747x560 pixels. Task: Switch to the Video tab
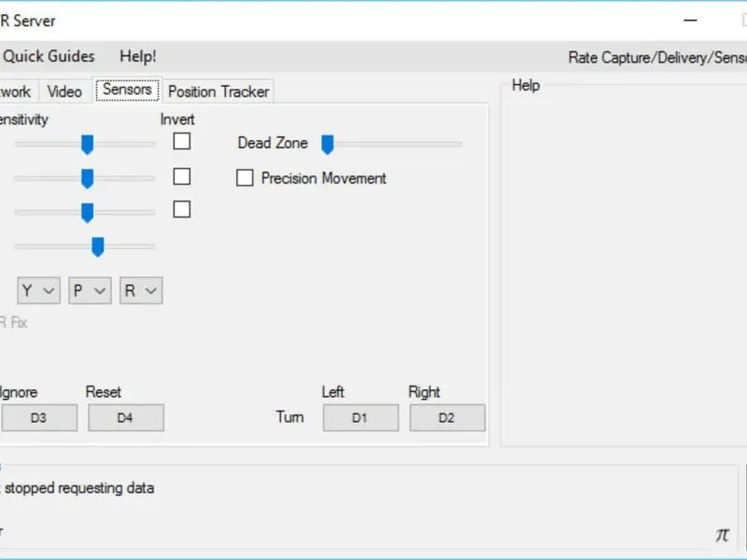click(64, 91)
